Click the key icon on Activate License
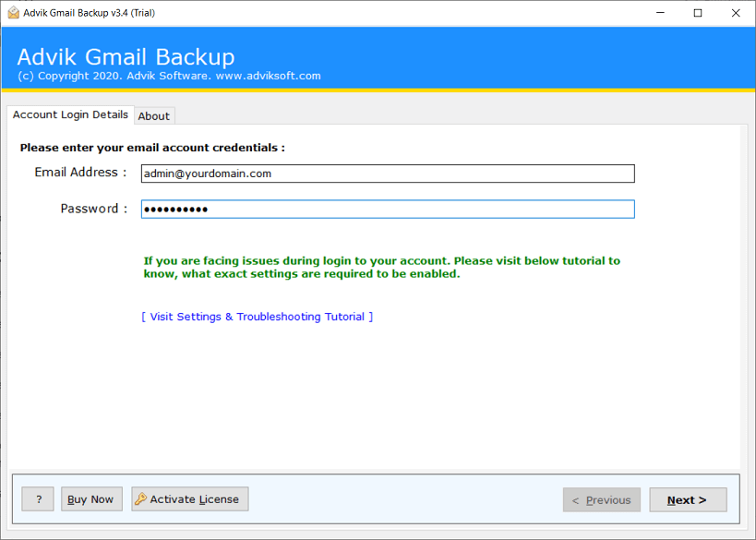The image size is (756, 540). pos(140,499)
